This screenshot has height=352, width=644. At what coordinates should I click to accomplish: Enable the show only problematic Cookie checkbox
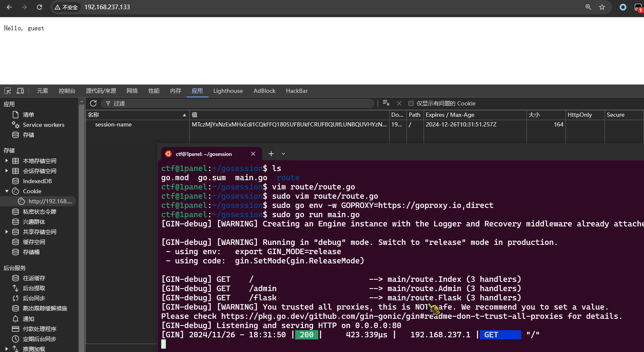411,103
